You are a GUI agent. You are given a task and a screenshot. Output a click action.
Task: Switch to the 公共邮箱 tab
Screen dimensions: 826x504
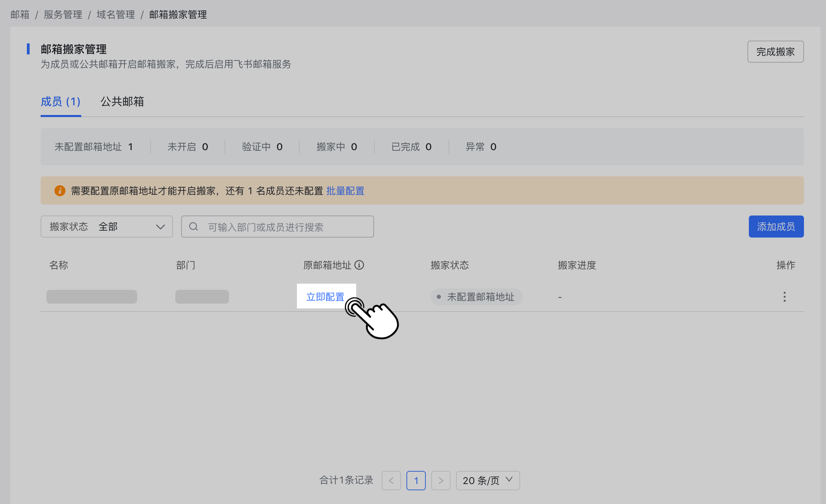[x=122, y=102]
